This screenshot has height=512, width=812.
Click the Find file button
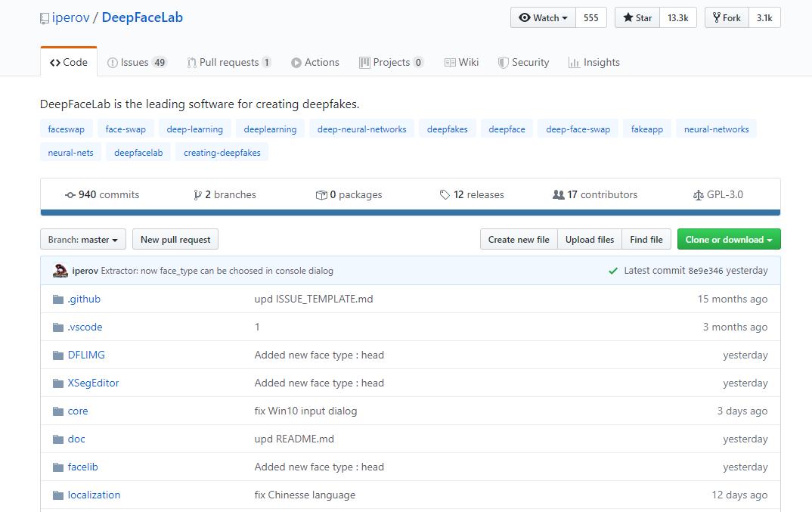[646, 240]
